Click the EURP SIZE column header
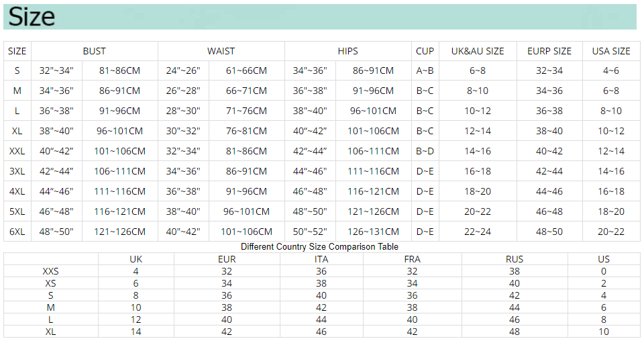 (549, 51)
